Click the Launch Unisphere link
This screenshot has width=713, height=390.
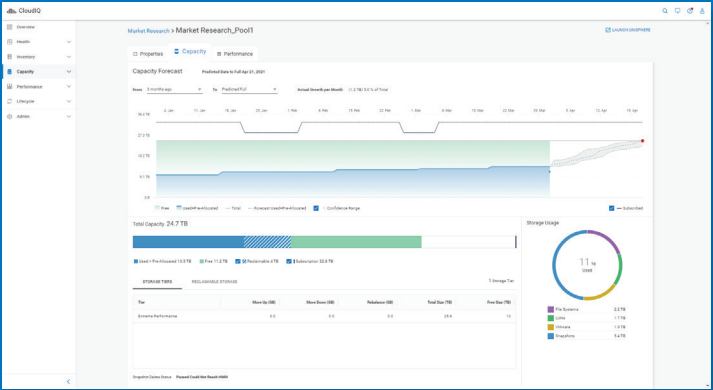628,30
